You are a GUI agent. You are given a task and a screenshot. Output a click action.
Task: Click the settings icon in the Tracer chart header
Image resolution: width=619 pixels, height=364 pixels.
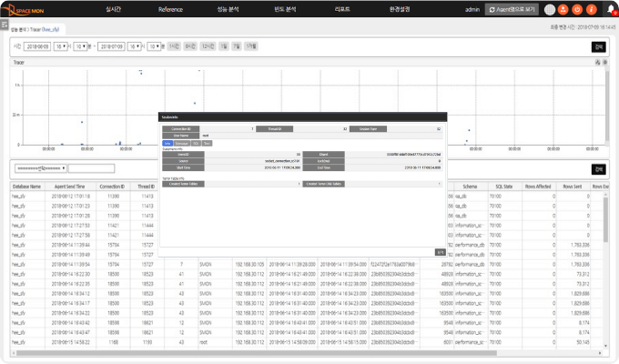coord(604,63)
